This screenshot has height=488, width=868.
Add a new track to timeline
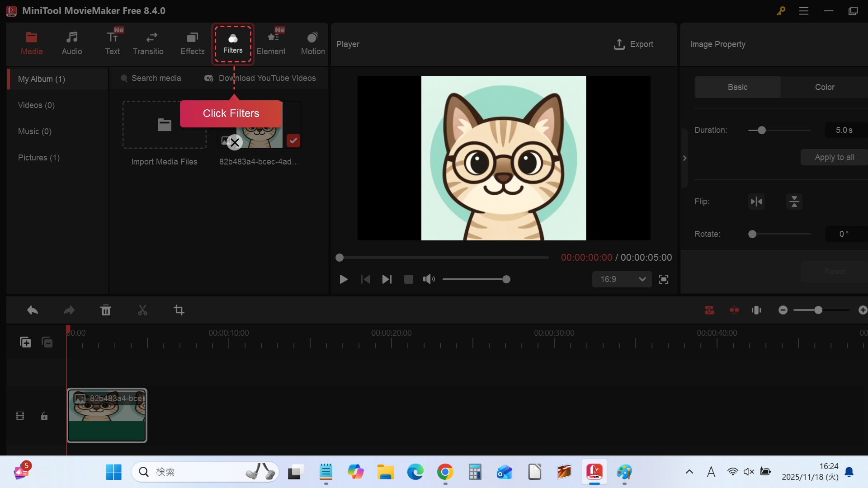[x=25, y=342]
